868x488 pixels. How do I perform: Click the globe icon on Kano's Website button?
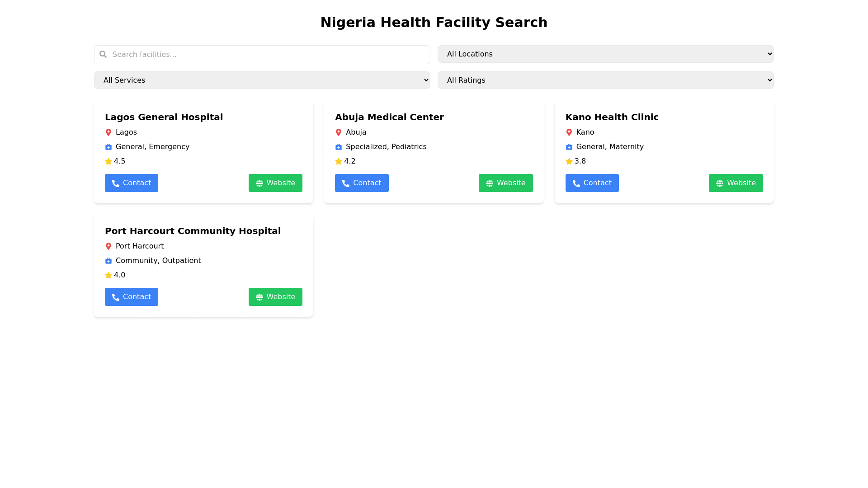coord(720,183)
